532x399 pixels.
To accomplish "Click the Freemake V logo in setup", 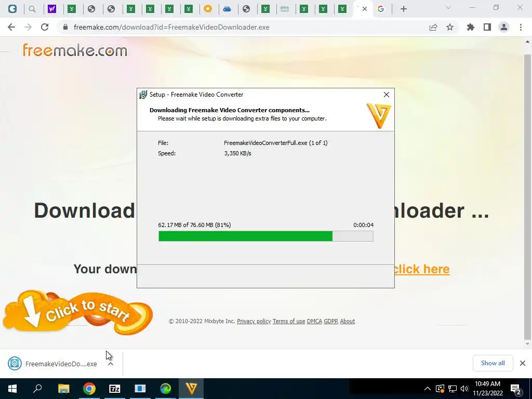I will pyautogui.click(x=379, y=116).
